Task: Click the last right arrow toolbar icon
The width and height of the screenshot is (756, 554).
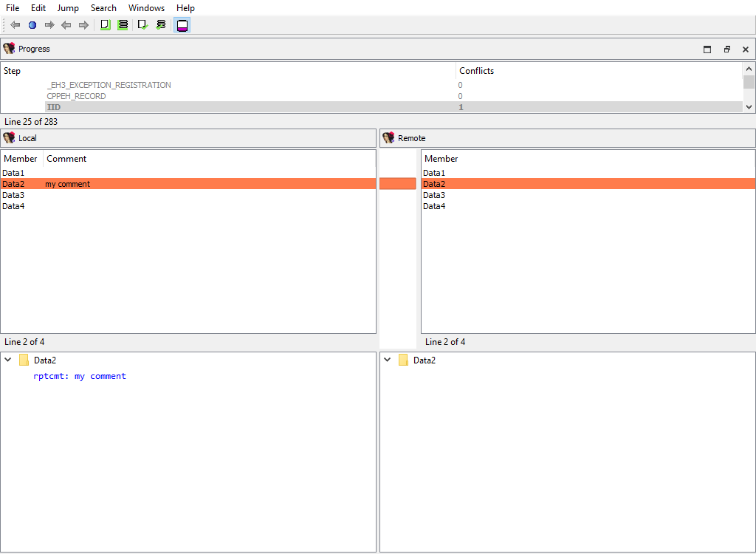Action: 83,25
